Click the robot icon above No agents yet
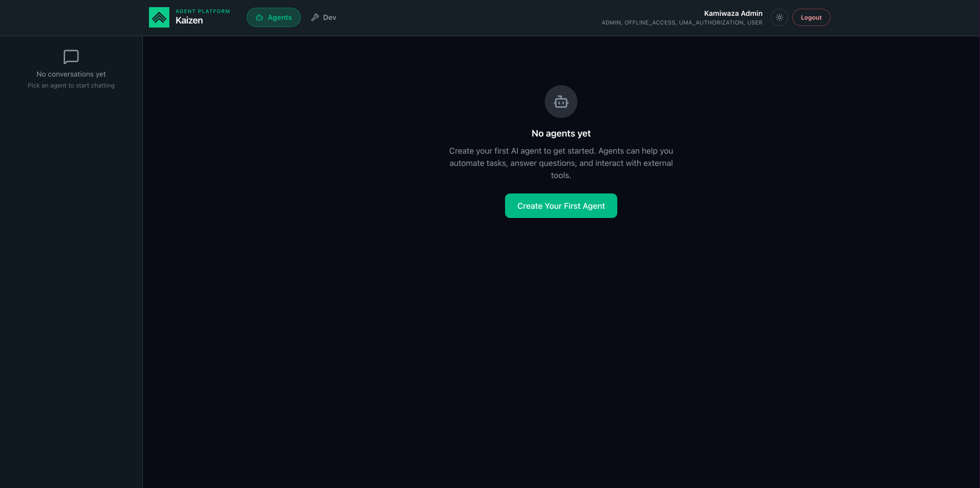 click(x=561, y=102)
